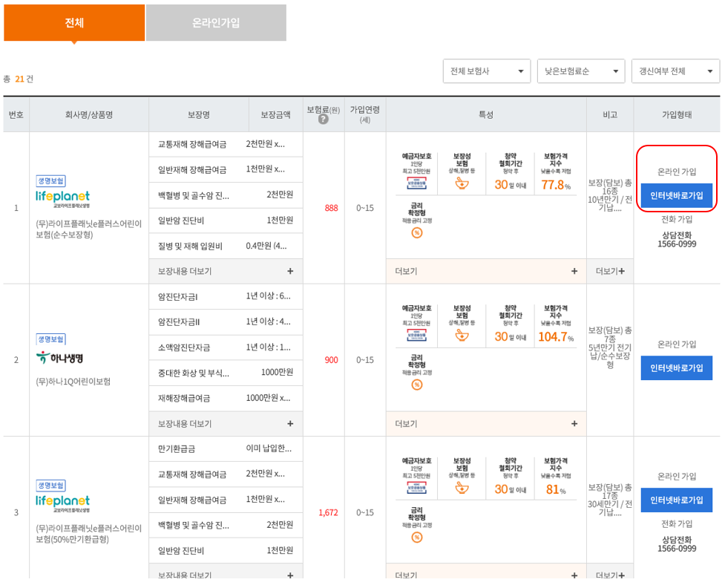Image resolution: width=725 pixels, height=588 pixels.
Task: Open 갱신여부 전체 dropdown
Action: 675,71
